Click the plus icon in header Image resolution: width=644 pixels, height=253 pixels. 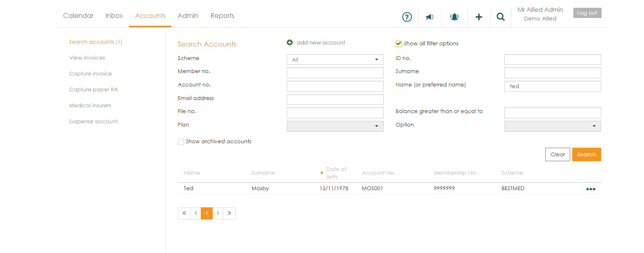(x=479, y=17)
